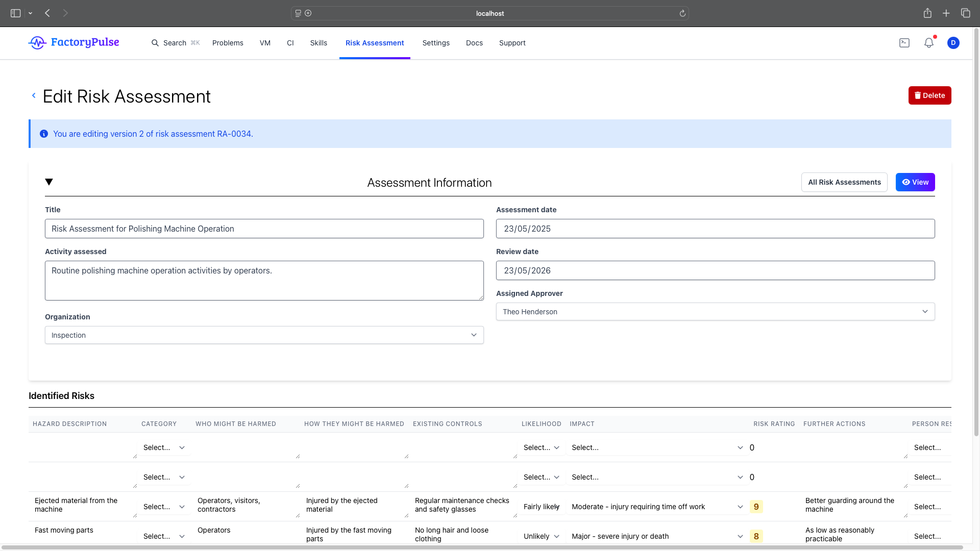The width and height of the screenshot is (980, 551).
Task: Open the user avatar menu D
Action: tap(953, 43)
